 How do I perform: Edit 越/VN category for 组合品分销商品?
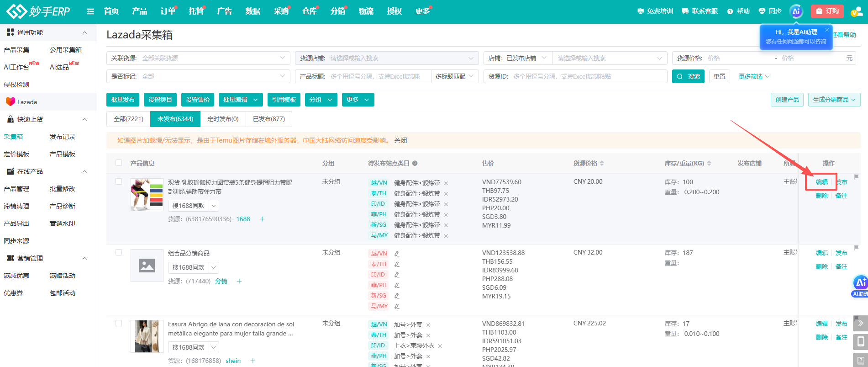click(x=397, y=254)
